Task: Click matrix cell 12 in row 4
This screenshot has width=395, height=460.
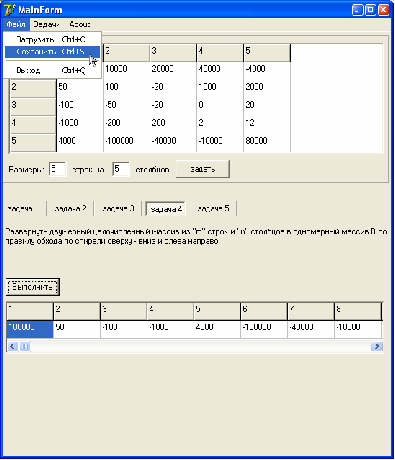Action: 267,124
